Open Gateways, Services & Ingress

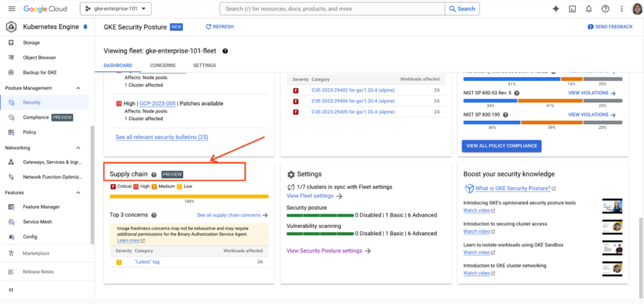point(53,162)
